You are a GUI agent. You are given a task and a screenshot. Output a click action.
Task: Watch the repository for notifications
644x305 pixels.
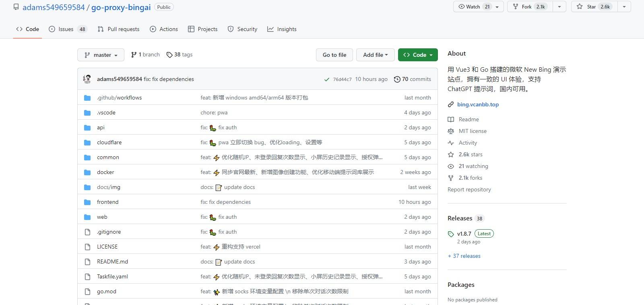pos(479,7)
